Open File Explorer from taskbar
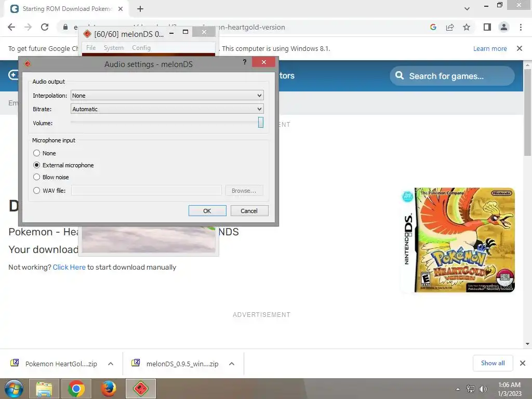The image size is (532, 399). 44,389
